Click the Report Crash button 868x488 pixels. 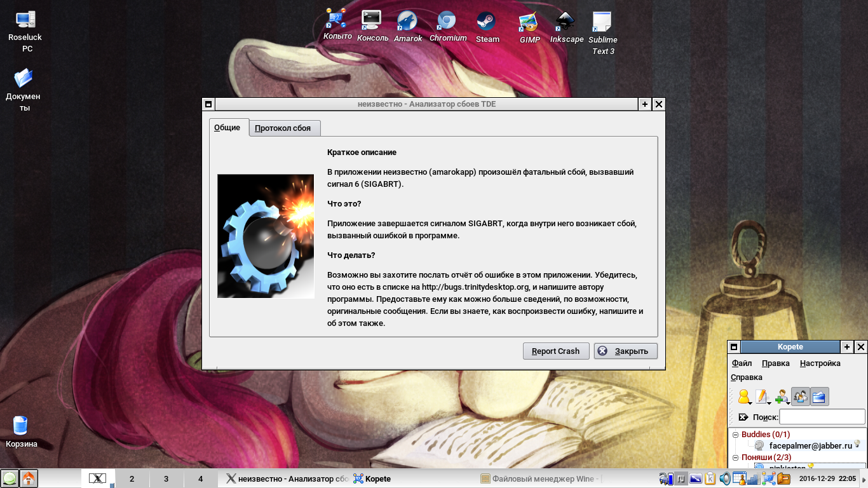click(x=555, y=351)
